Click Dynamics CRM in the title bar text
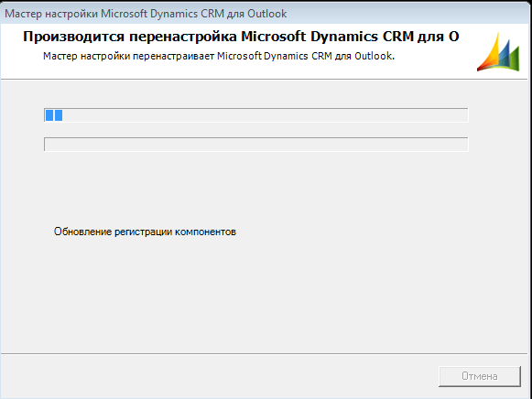The height and width of the screenshot is (399, 532). tap(187, 14)
